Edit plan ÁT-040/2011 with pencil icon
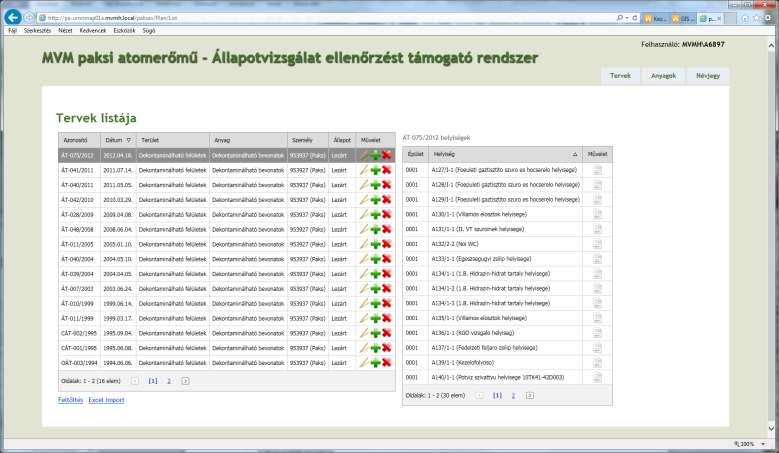Image resolution: width=779 pixels, height=453 pixels. click(364, 185)
